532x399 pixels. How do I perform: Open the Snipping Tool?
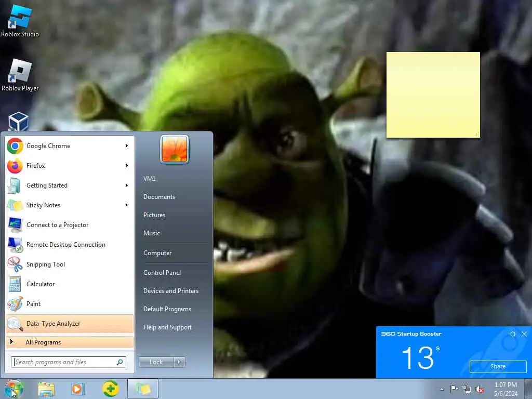(x=70, y=264)
